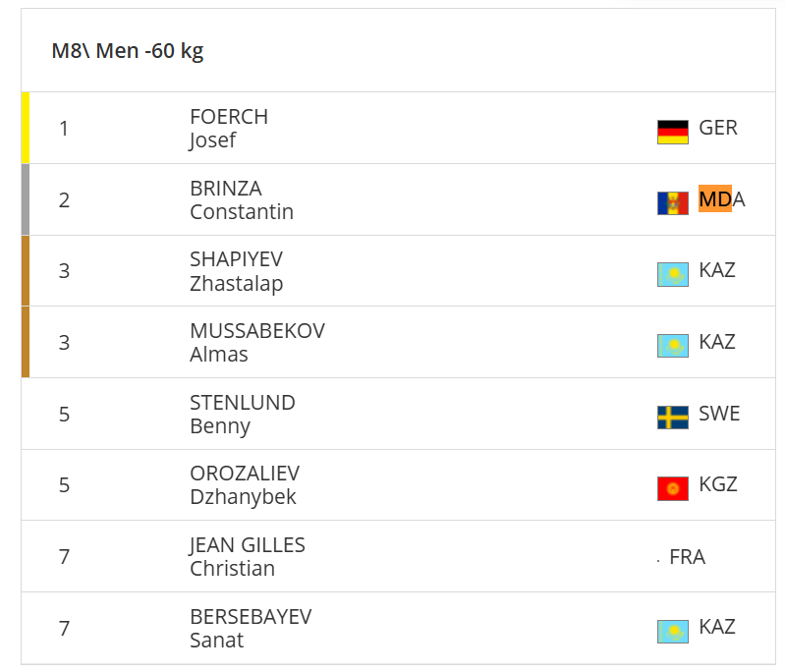Open MUSSABEKOV Almas profile

pyautogui.click(x=256, y=342)
